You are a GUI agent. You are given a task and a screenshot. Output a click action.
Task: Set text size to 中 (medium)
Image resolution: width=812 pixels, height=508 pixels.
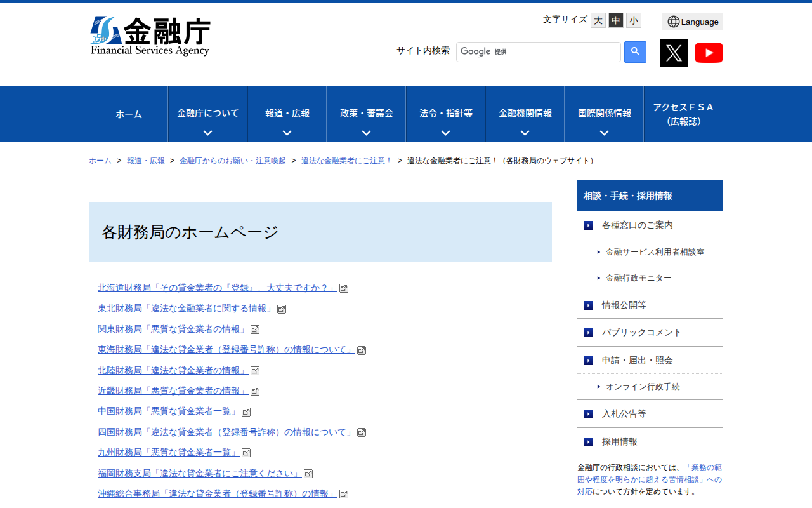tap(616, 20)
